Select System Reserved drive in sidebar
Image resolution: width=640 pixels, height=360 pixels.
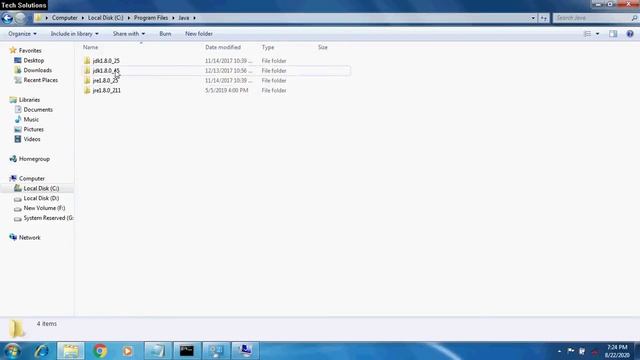point(48,218)
